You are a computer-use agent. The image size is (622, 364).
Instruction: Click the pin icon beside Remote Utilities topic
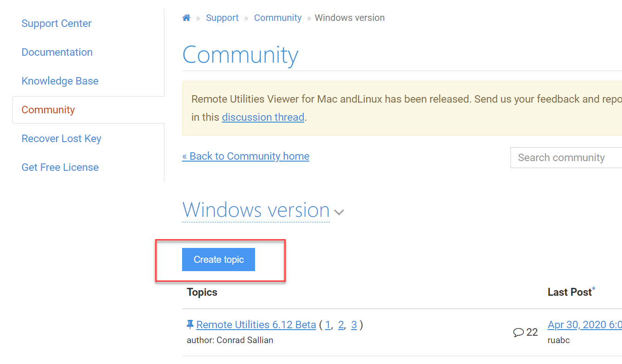190,325
